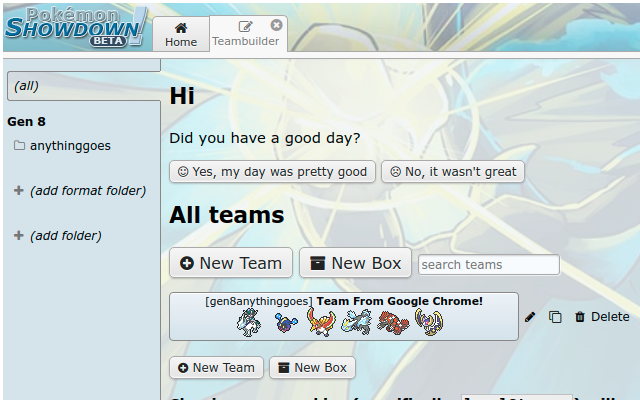Click the Gen 8 heading
The width and height of the screenshot is (640, 400).
pos(27,122)
